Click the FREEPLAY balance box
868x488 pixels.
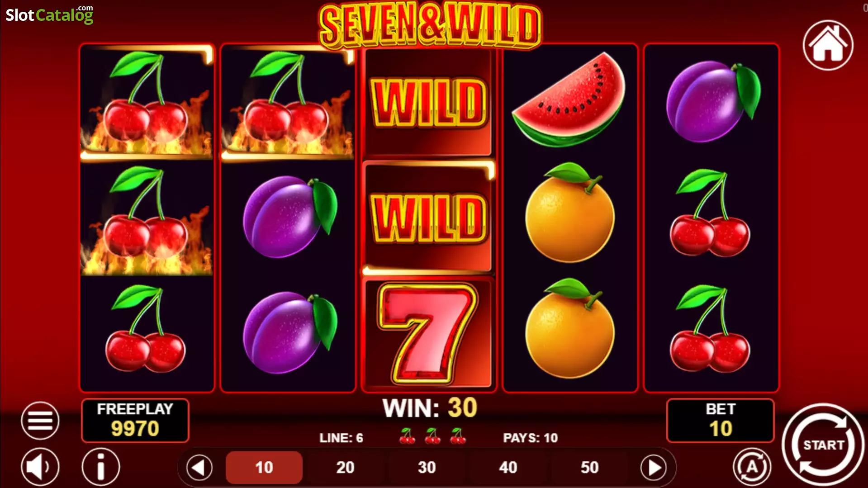pos(135,420)
